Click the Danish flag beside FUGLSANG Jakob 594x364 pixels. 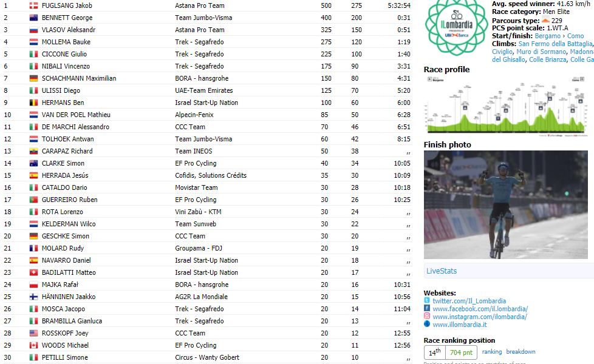34,5
